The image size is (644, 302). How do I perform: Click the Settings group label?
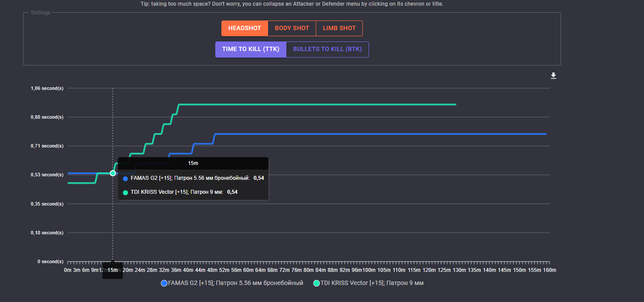pos(40,13)
